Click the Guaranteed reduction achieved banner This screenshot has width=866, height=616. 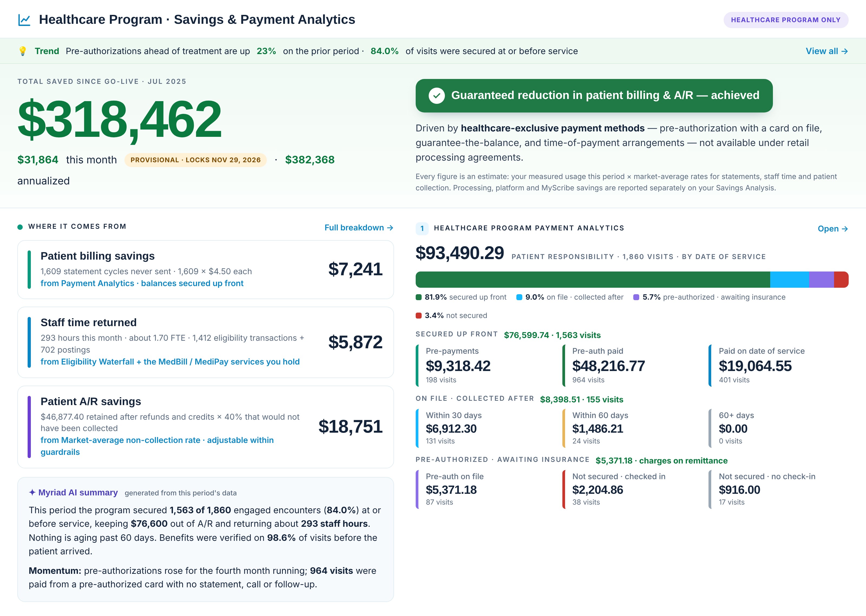[594, 95]
